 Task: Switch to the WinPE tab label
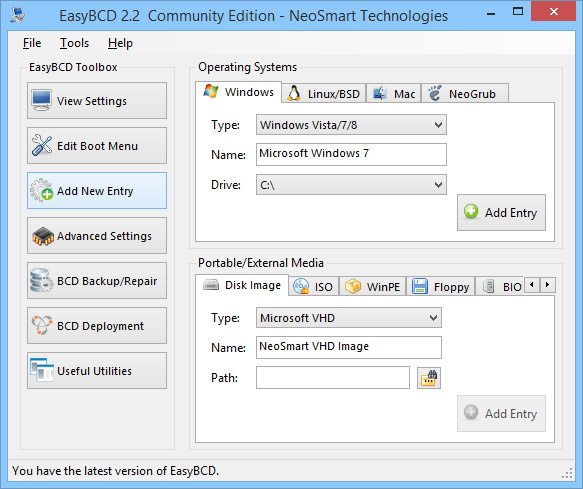(x=383, y=287)
